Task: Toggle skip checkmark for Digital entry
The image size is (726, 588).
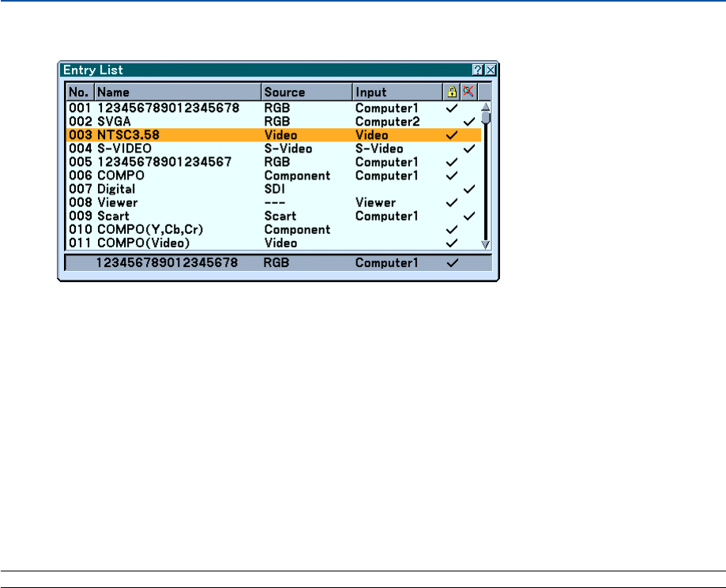Action: click(469, 189)
